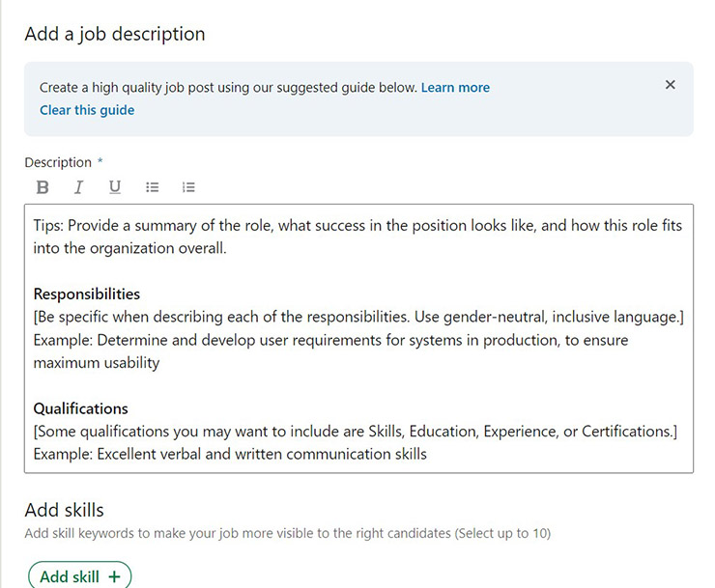
Task: Click the Add a job description heading
Action: coord(115,34)
